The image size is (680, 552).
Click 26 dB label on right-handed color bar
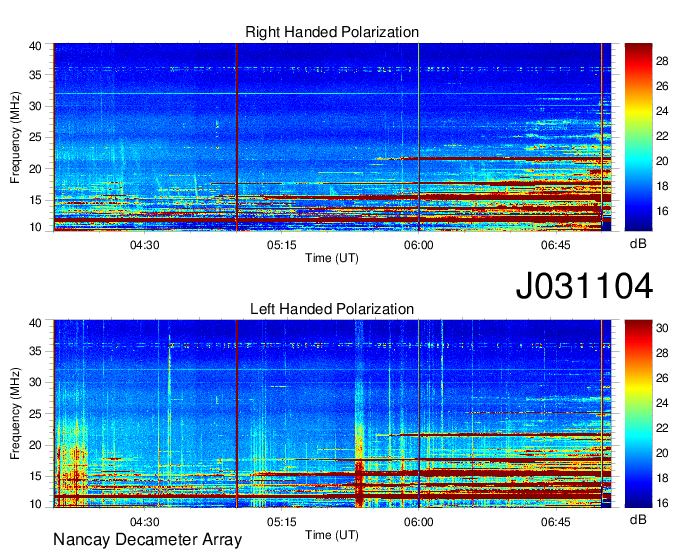pos(662,86)
